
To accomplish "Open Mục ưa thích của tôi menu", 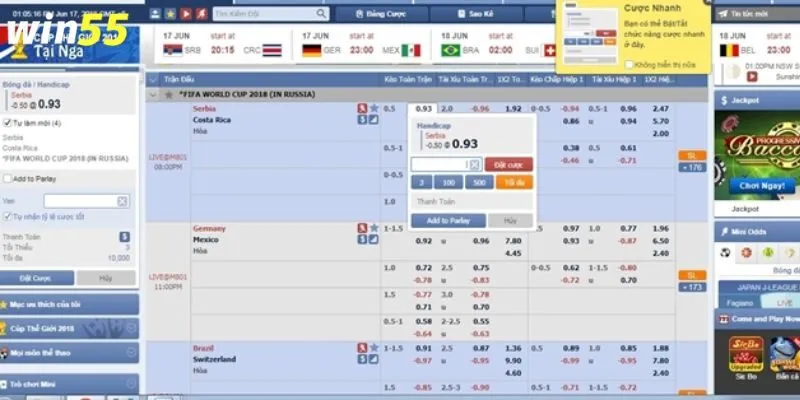I will coord(69,304).
